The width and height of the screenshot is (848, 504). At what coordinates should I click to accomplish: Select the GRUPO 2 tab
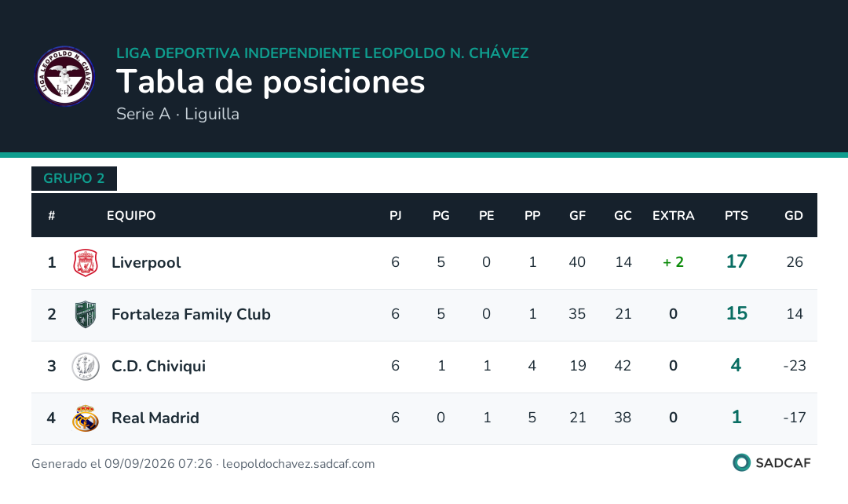click(x=74, y=178)
